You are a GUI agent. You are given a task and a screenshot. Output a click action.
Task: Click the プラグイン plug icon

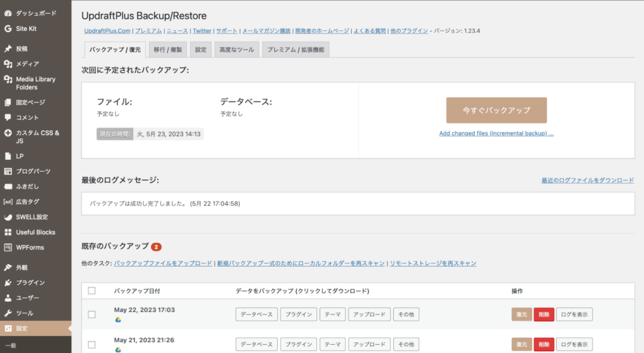click(8, 283)
